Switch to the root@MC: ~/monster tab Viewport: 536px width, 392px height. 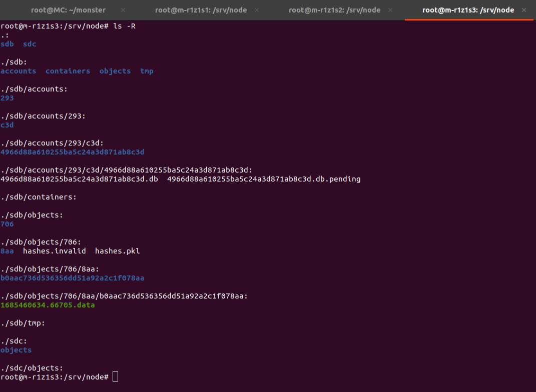(68, 10)
